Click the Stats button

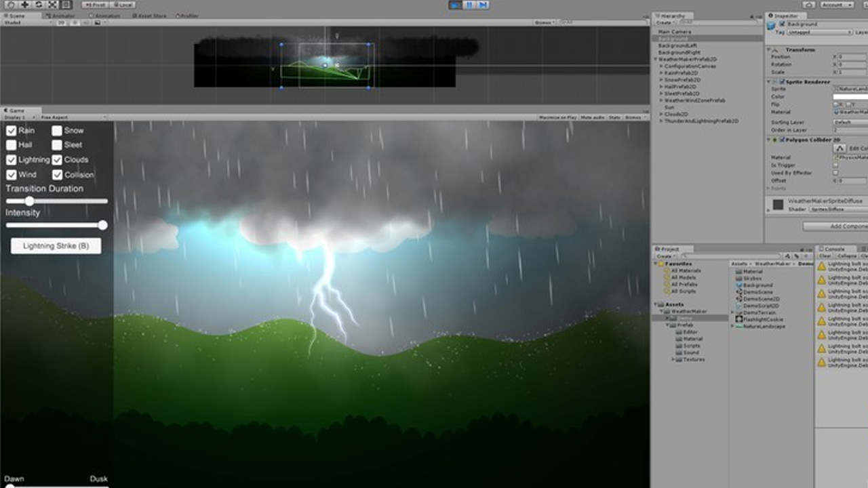coord(614,117)
